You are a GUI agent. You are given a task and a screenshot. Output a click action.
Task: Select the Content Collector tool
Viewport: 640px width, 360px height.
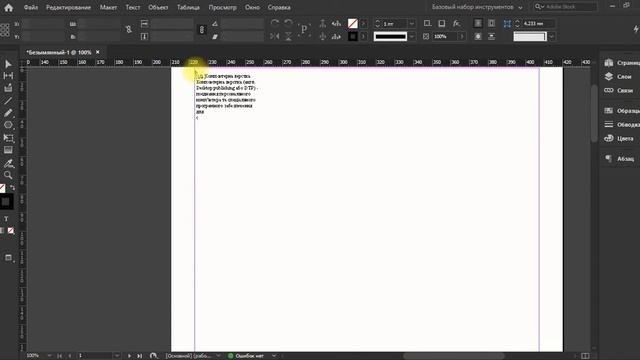tap(8, 88)
